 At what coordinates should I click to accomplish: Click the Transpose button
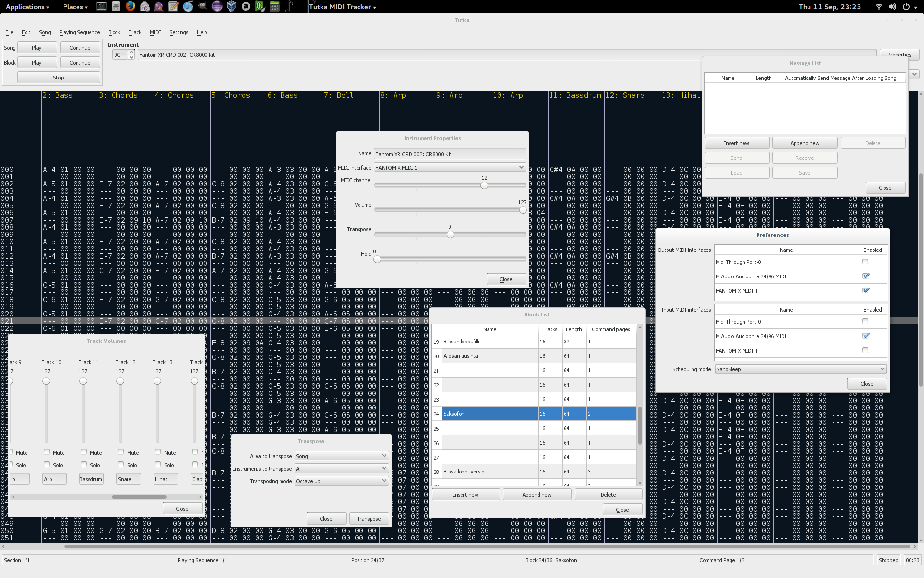click(369, 519)
